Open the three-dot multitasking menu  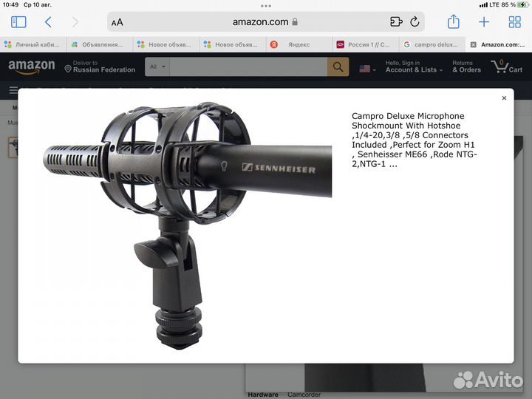[266, 6]
